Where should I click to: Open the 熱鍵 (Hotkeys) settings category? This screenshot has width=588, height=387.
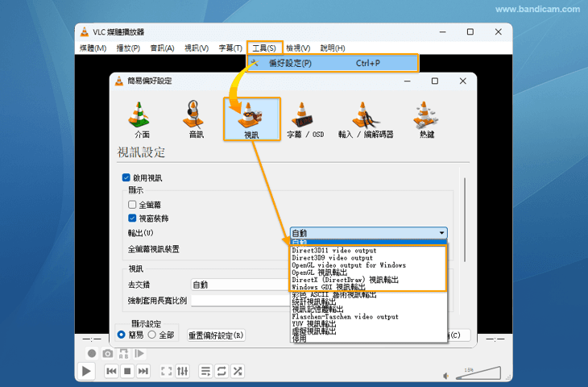425,120
